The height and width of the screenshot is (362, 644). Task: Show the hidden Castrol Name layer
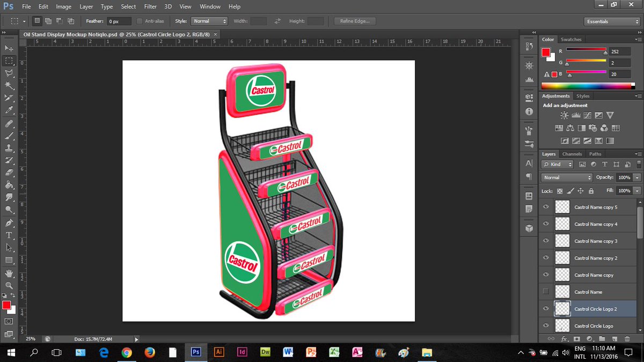click(x=546, y=292)
